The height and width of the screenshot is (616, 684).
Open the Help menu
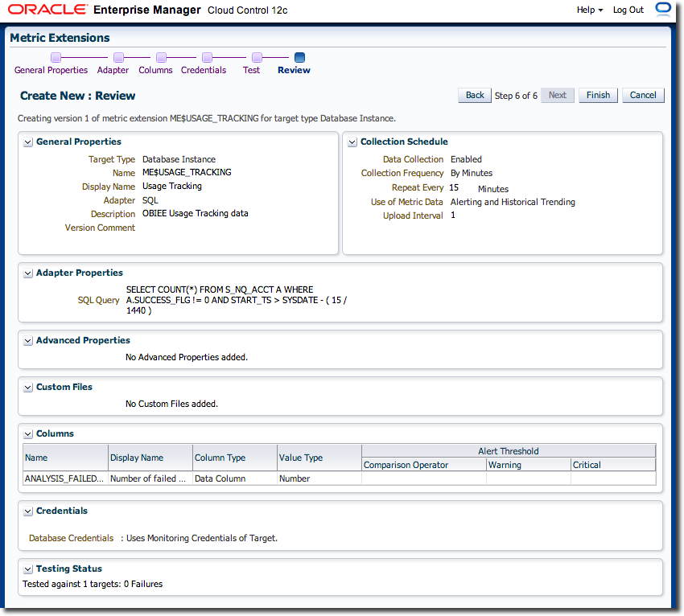click(589, 10)
